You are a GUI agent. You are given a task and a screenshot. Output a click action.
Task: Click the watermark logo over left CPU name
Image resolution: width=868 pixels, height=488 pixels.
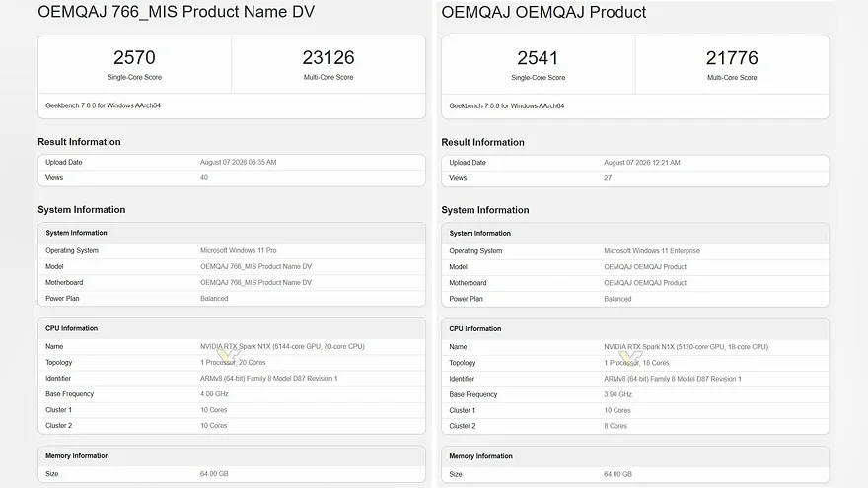tap(228, 354)
